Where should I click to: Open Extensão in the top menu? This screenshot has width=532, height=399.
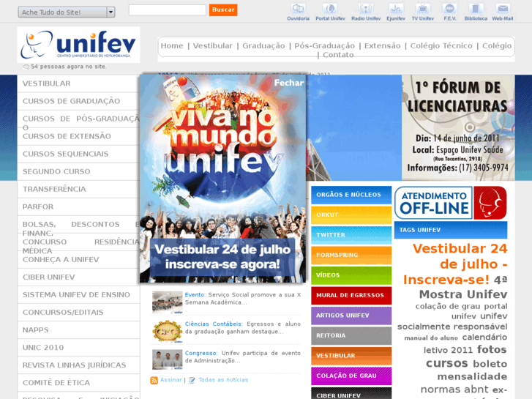pos(383,46)
